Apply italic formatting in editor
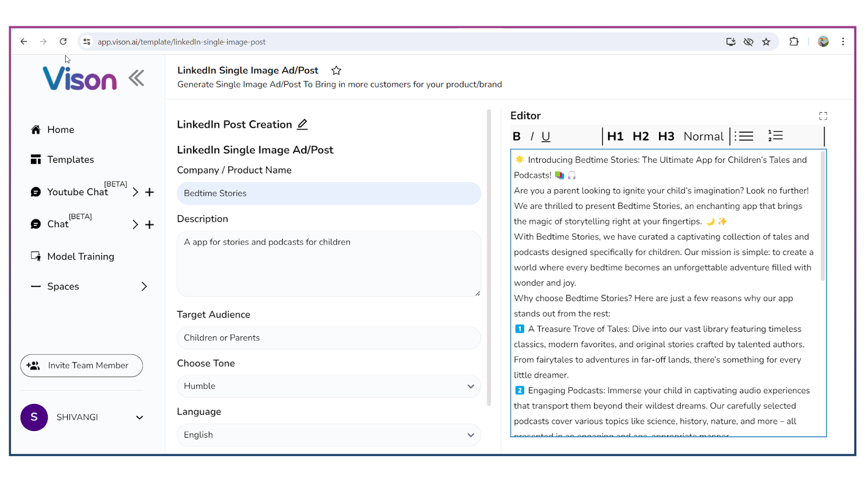 click(x=532, y=137)
